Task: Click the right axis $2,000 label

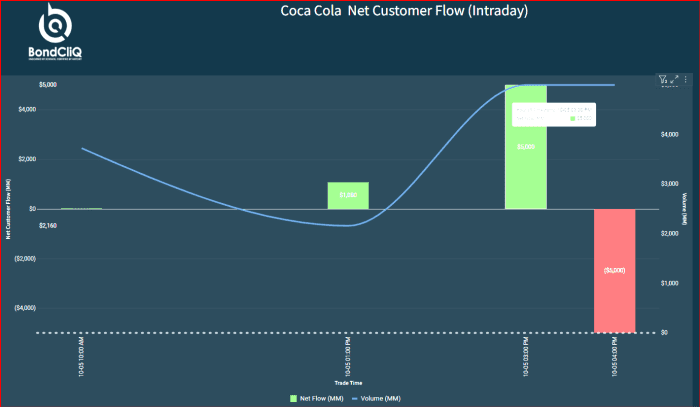Action: point(670,234)
